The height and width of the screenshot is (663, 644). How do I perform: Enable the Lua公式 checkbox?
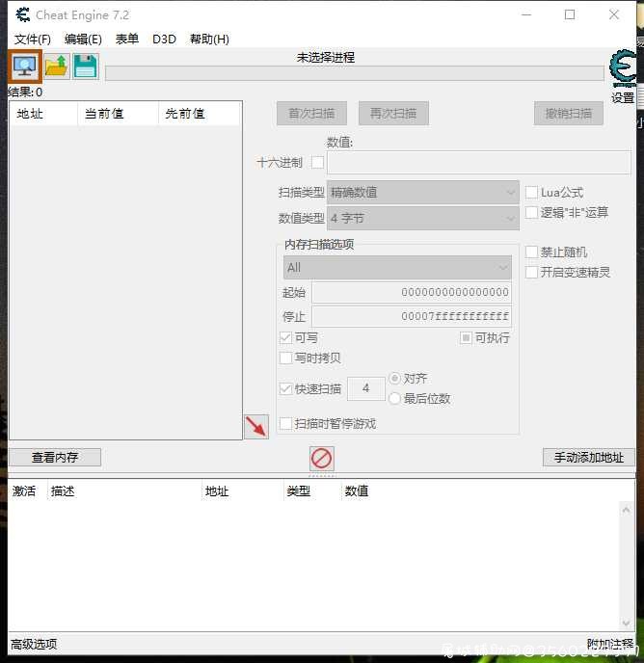click(x=531, y=193)
